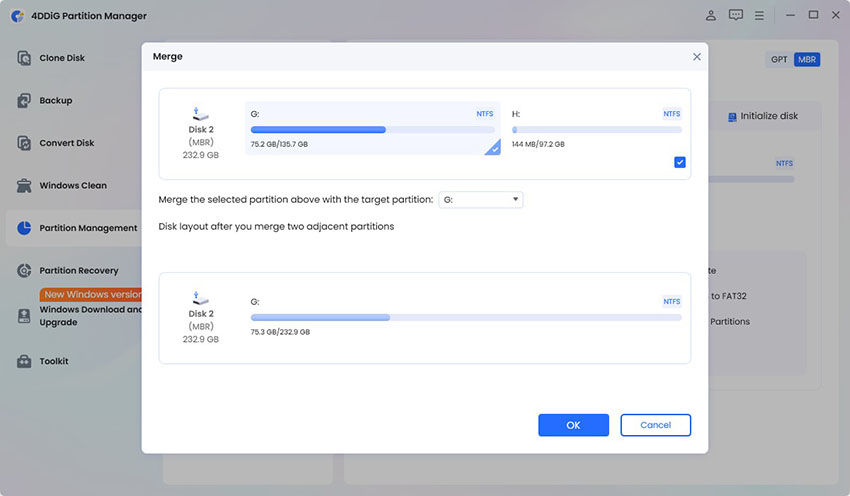This screenshot has width=850, height=496.
Task: Click NTFS tag on H: partition
Action: point(672,114)
